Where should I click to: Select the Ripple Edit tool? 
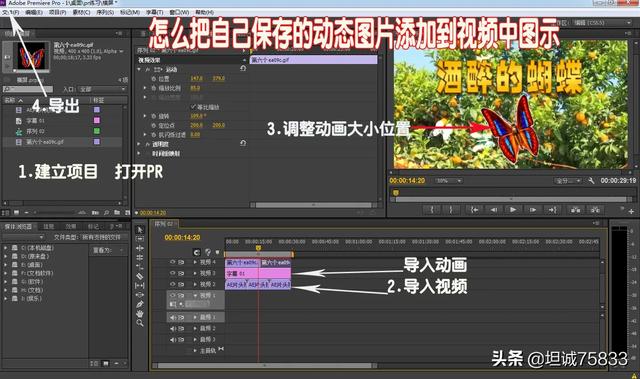[x=140, y=248]
